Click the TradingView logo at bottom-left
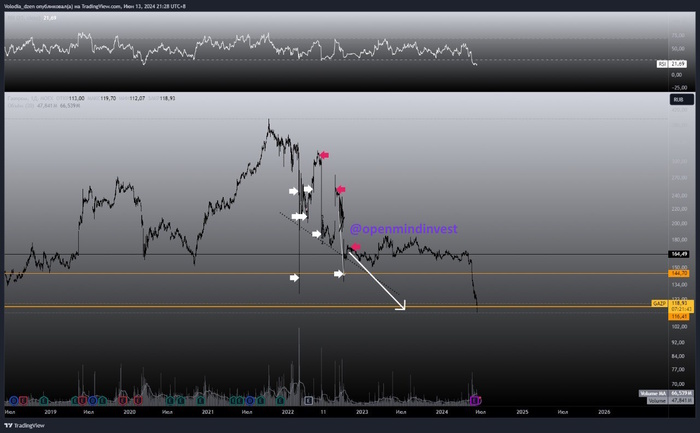Image resolution: width=700 pixels, height=433 pixels. click(25, 425)
